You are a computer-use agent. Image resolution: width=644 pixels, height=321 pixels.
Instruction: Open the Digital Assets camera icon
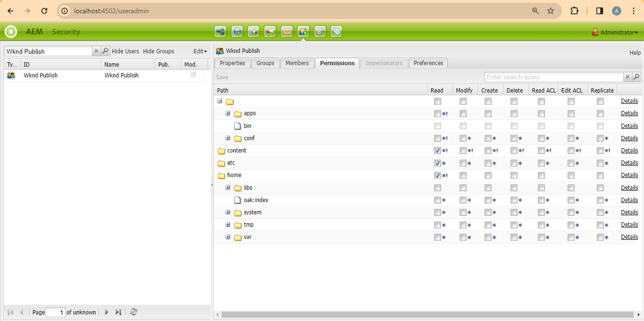254,32
